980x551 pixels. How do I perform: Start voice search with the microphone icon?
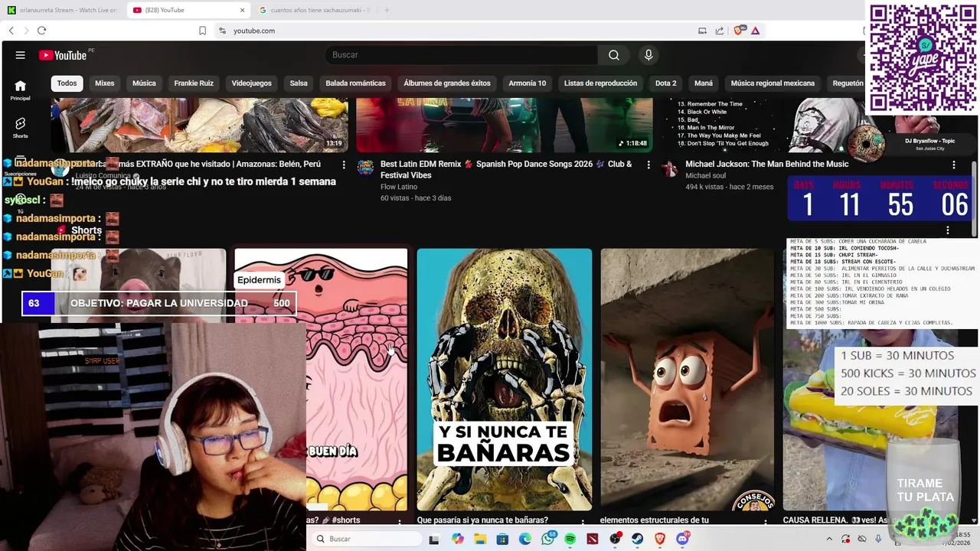[648, 55]
